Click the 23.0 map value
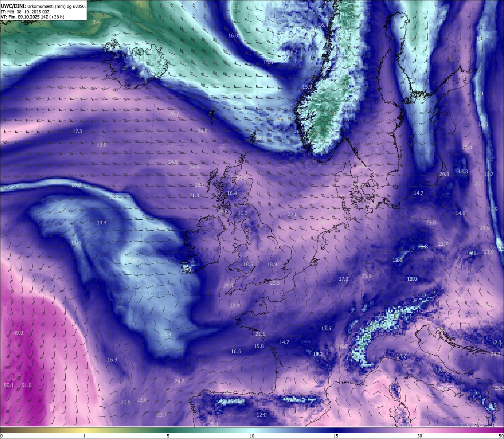 (102, 144)
